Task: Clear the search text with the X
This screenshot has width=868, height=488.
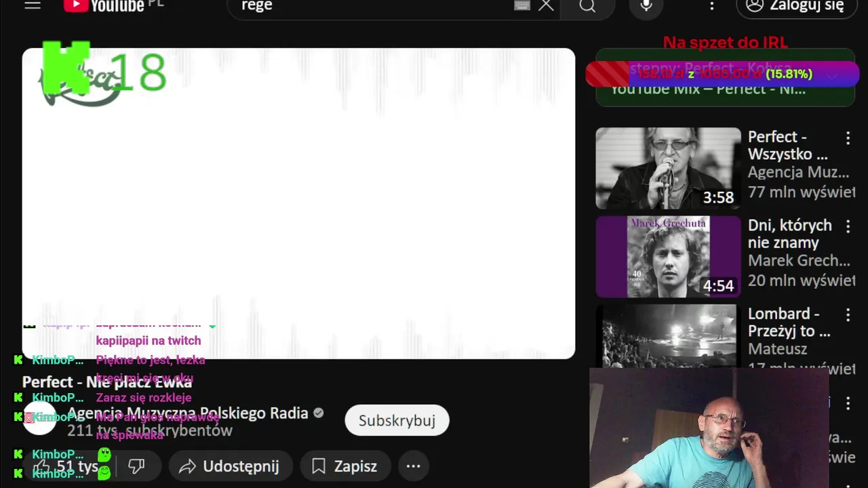Action: pos(546,5)
